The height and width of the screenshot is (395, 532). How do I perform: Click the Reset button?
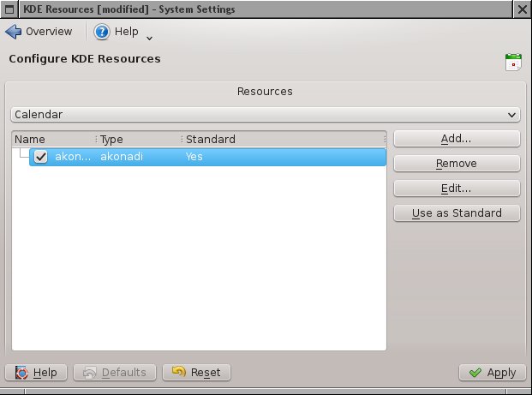pos(196,373)
